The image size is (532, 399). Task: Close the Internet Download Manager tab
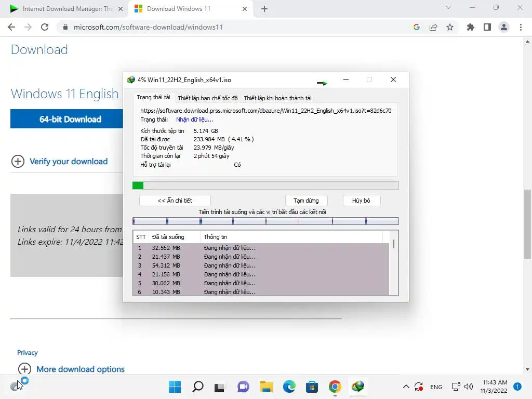point(121,9)
